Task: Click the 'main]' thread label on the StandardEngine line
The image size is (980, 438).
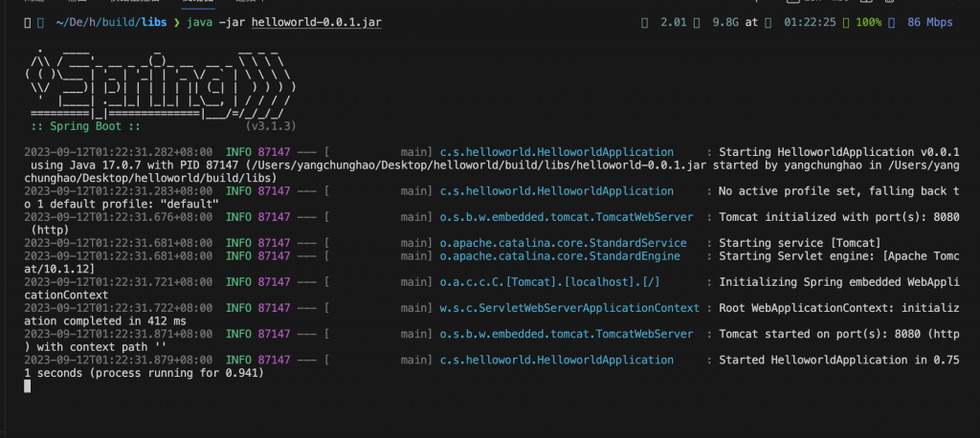Action: tap(417, 255)
